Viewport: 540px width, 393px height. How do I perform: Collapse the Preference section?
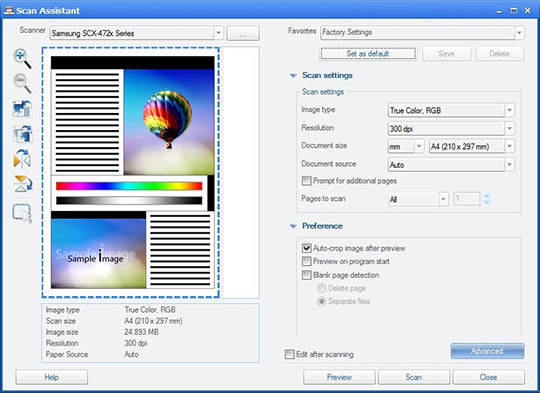click(293, 226)
